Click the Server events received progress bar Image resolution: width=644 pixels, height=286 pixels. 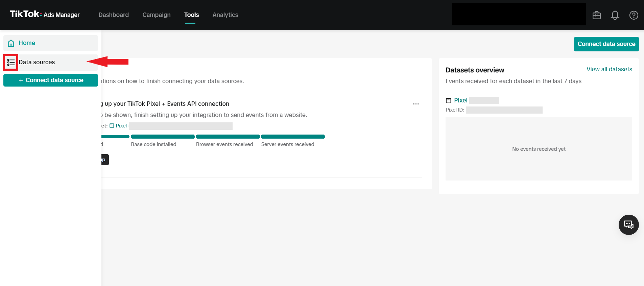293,137
